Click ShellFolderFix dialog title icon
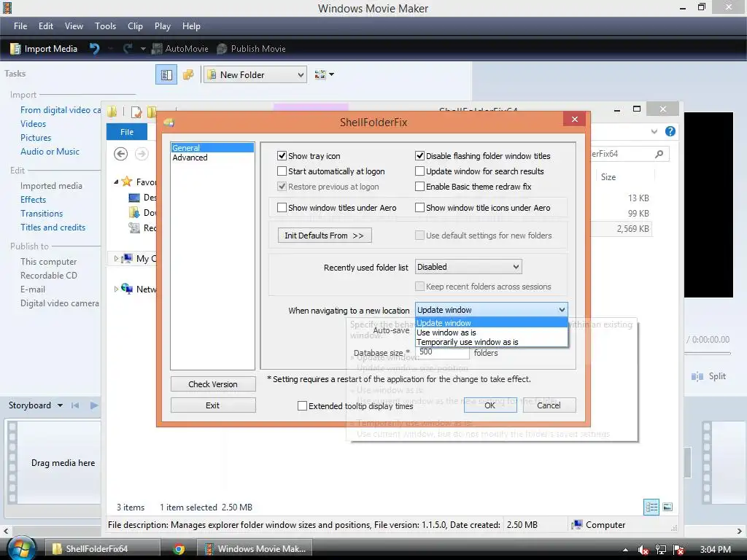The height and width of the screenshot is (560, 747). (x=169, y=122)
